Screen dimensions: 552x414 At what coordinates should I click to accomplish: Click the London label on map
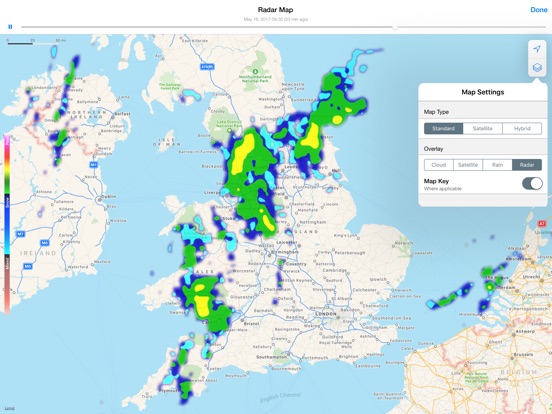(326, 313)
